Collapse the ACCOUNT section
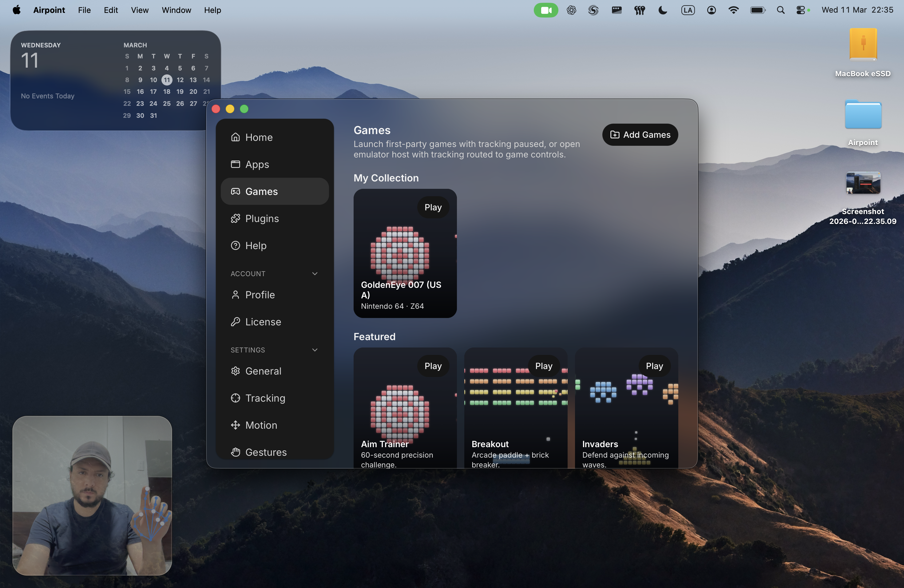The width and height of the screenshot is (904, 588). click(x=315, y=273)
